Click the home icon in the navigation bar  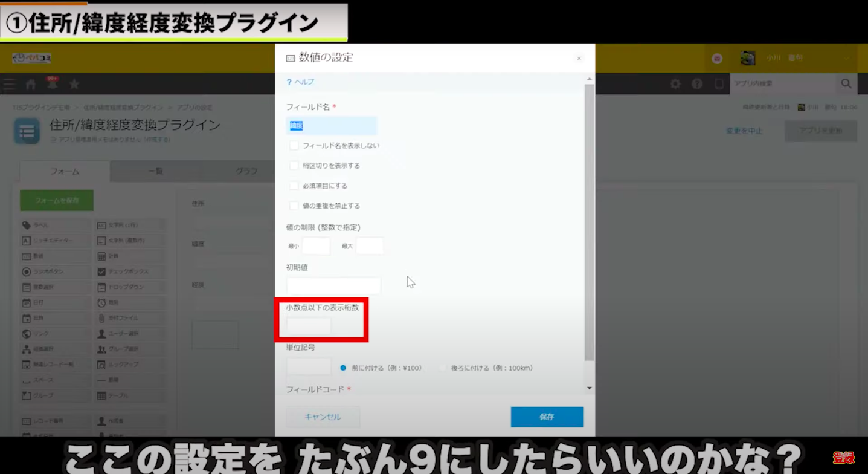pos(31,84)
